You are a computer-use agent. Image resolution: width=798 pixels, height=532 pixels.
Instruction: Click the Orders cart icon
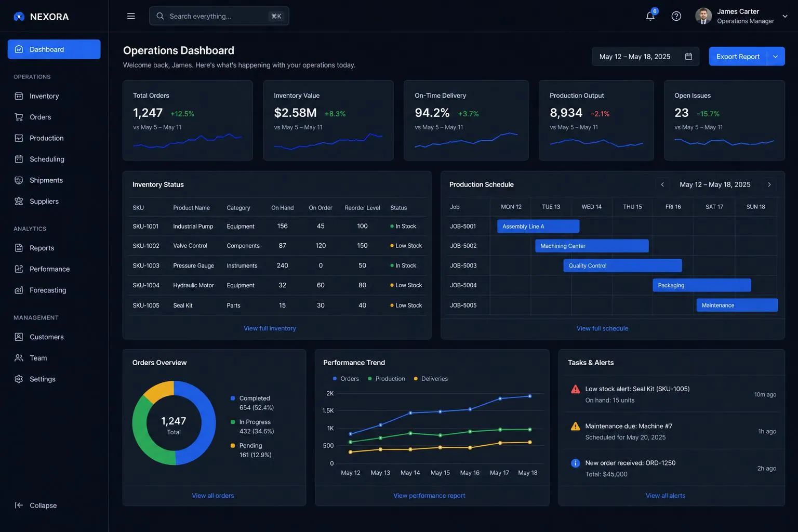pos(19,117)
